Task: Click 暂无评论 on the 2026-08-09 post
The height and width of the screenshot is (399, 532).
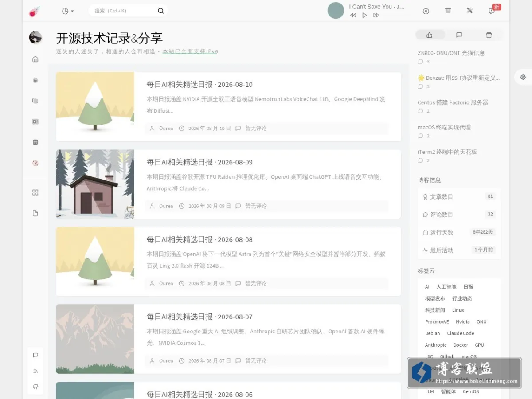Action: coord(256,206)
